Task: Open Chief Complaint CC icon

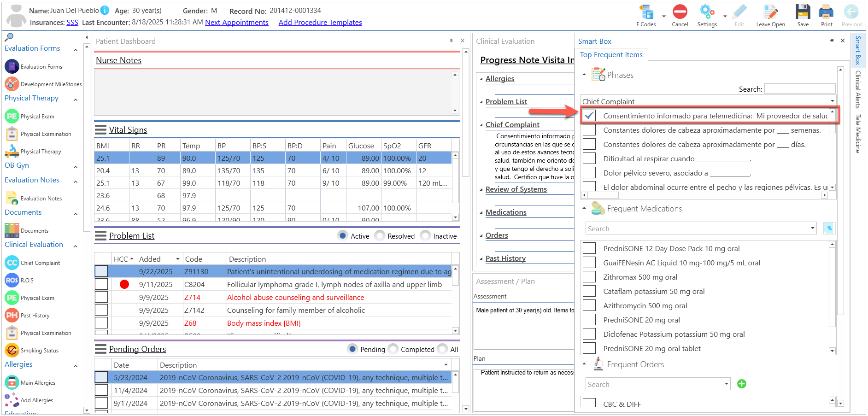Action: (12, 263)
